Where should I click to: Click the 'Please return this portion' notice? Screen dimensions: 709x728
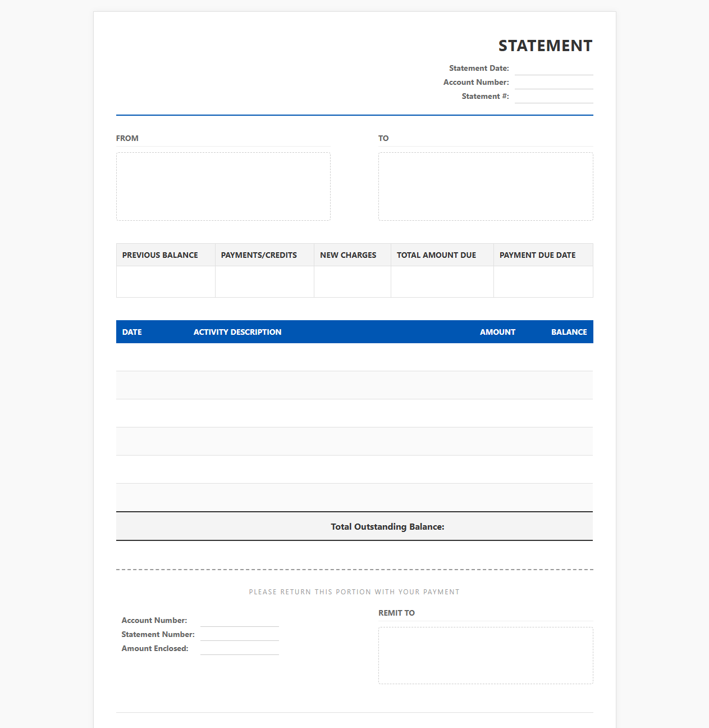click(354, 592)
